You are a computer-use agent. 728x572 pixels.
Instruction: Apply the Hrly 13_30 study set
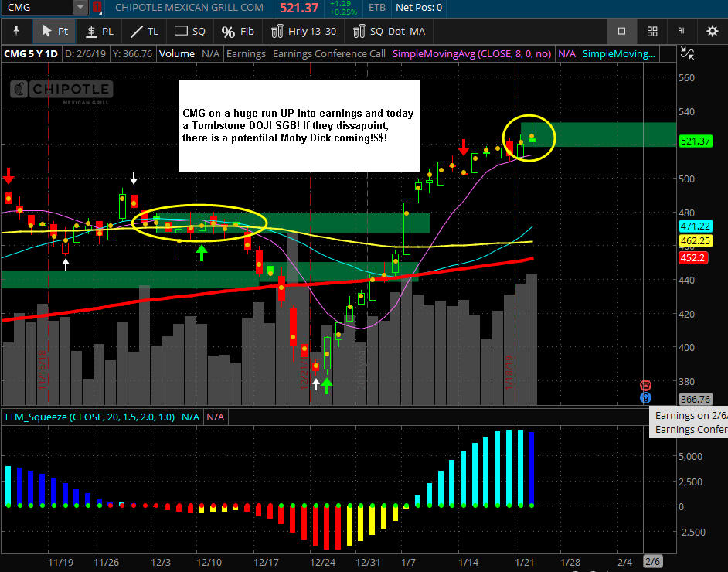tap(304, 31)
